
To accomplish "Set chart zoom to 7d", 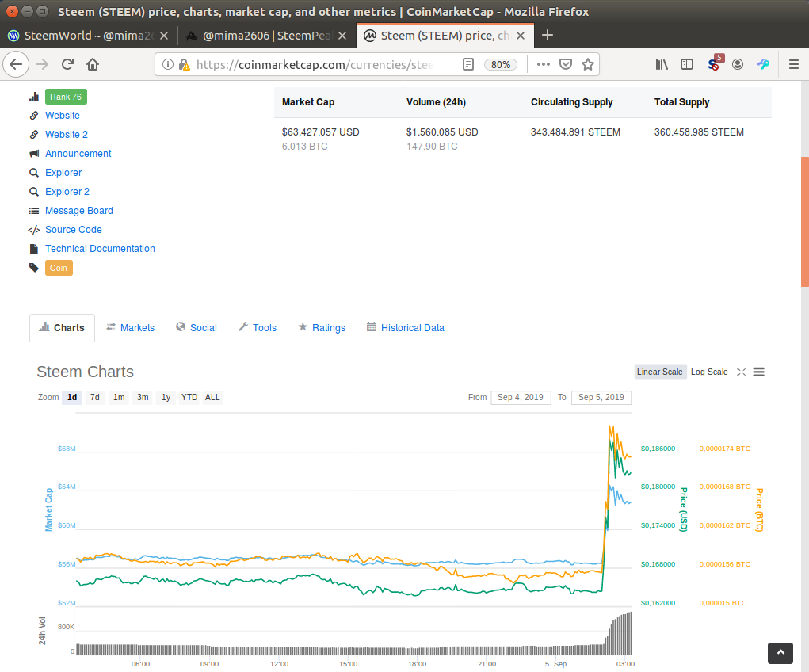I will pyautogui.click(x=95, y=397).
